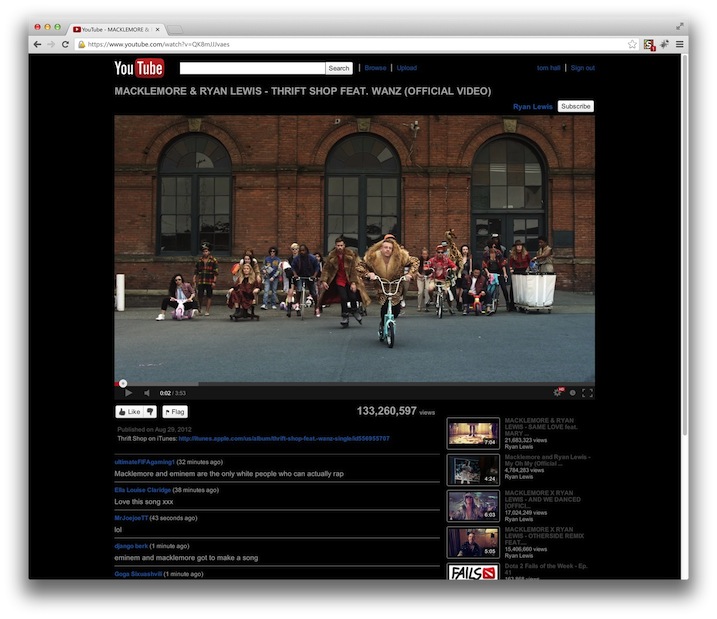
Task: Click the video title heading text
Action: [x=303, y=91]
